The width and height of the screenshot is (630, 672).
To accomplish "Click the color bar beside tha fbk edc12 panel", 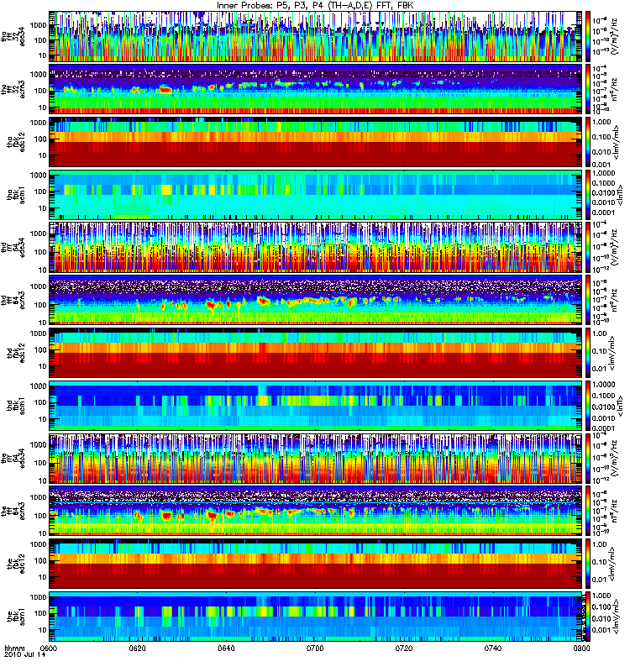I will coord(588,142).
